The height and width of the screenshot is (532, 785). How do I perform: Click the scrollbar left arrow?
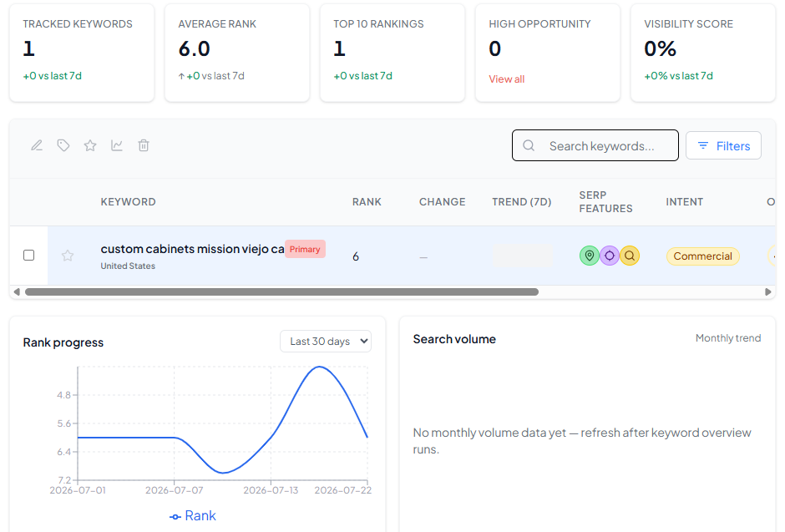(x=17, y=291)
